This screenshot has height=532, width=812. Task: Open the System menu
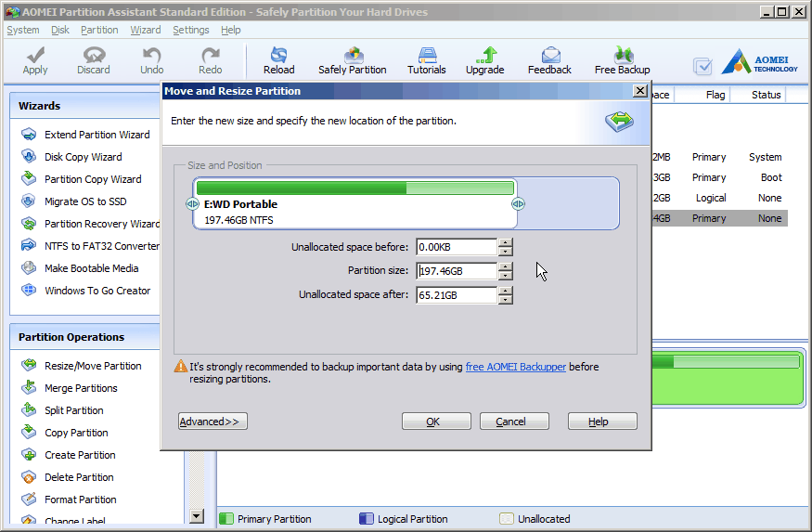coord(23,30)
